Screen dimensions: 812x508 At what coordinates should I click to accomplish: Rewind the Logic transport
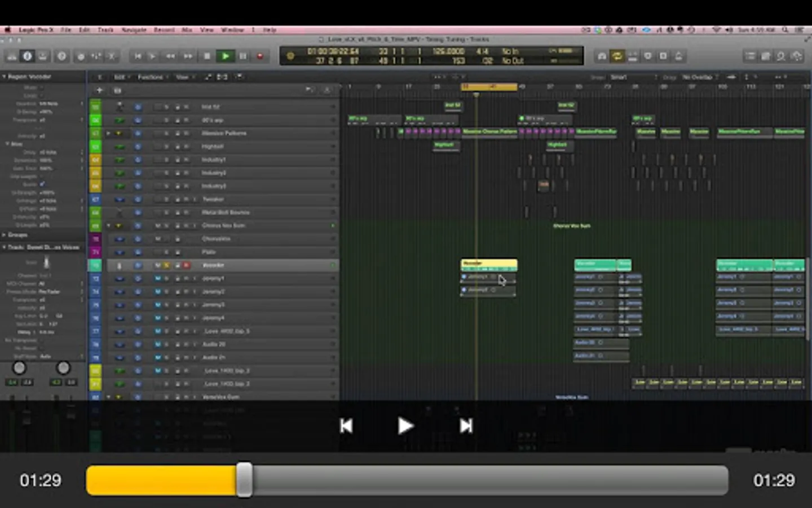[170, 56]
